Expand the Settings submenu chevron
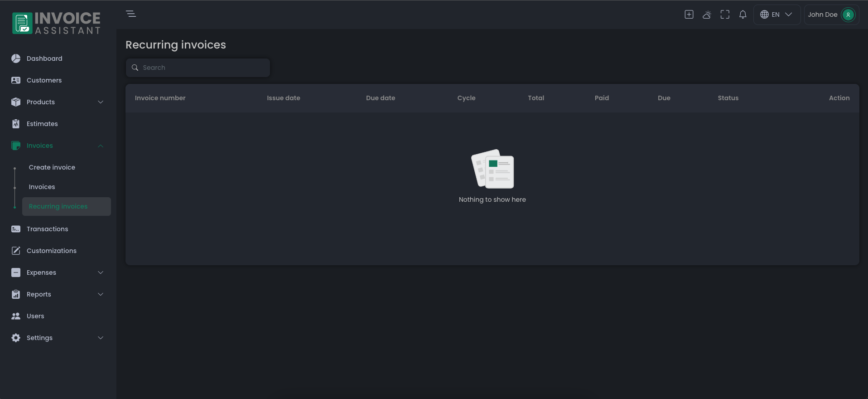 tap(101, 338)
